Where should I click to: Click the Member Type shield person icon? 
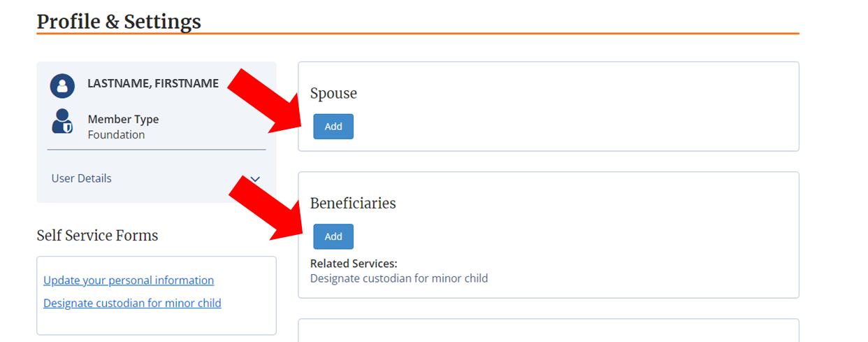point(62,122)
